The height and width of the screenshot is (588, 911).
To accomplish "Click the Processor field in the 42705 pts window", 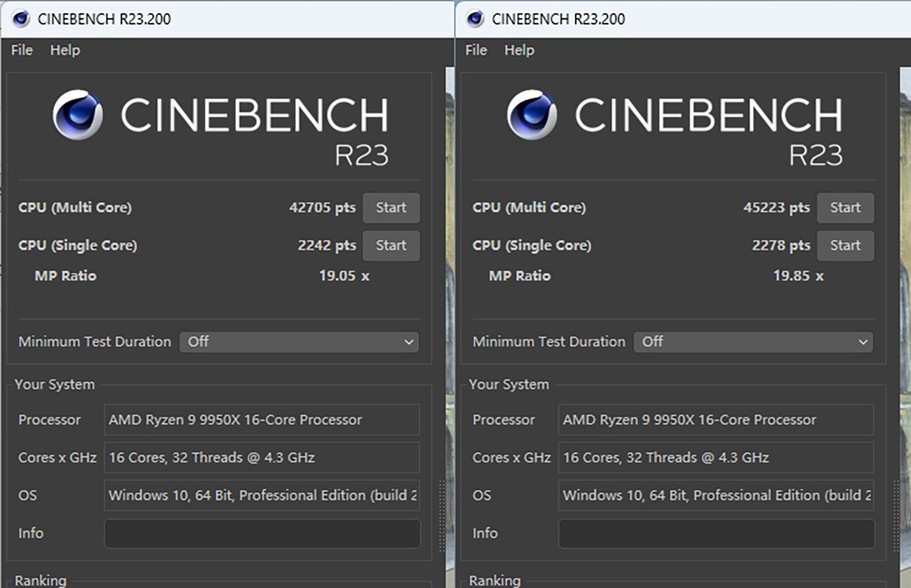I will click(262, 420).
